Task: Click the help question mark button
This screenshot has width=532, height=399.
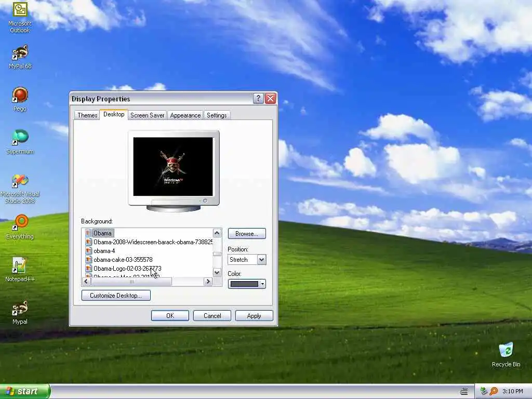Action: pyautogui.click(x=258, y=98)
